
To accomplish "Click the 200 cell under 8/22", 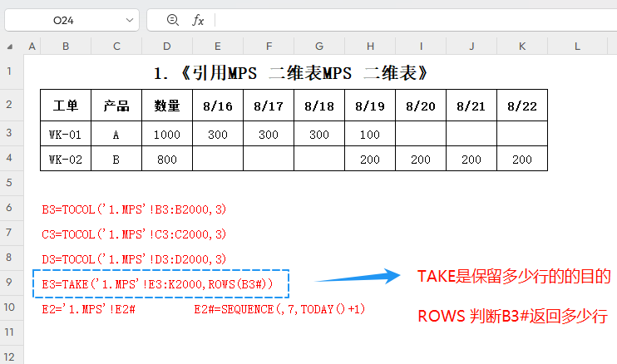I will [522, 159].
